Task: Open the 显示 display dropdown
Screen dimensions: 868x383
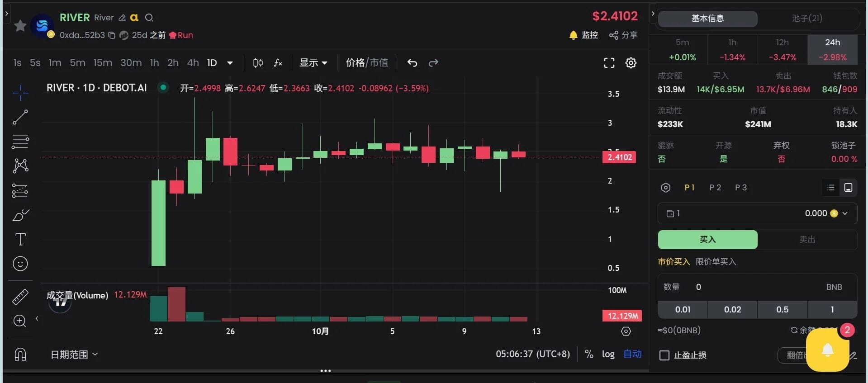Action: (313, 63)
